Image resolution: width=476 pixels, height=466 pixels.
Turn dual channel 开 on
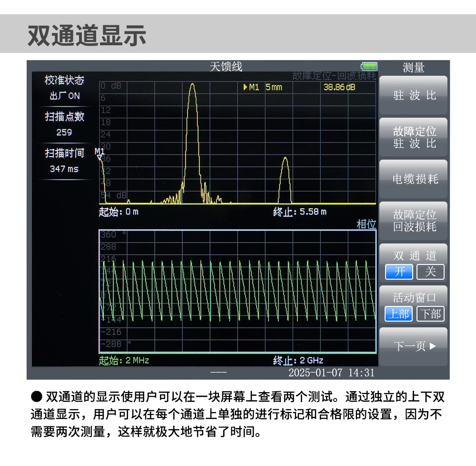tap(399, 272)
